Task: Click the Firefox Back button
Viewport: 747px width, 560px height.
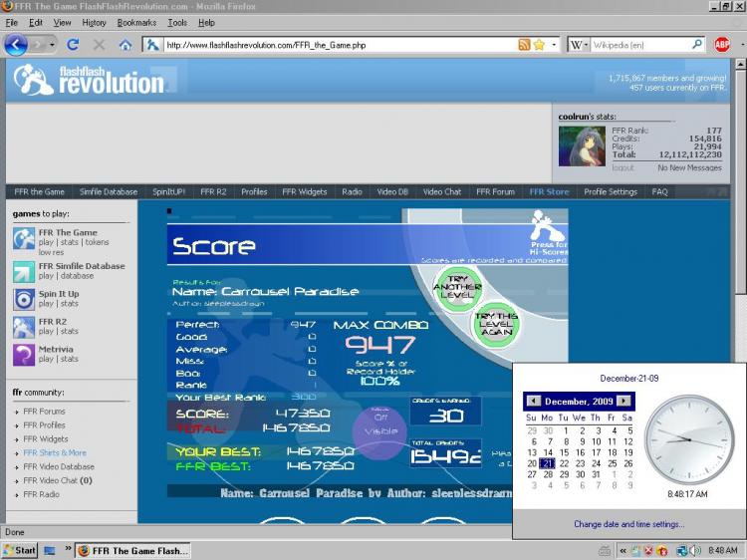Action: 16,45
